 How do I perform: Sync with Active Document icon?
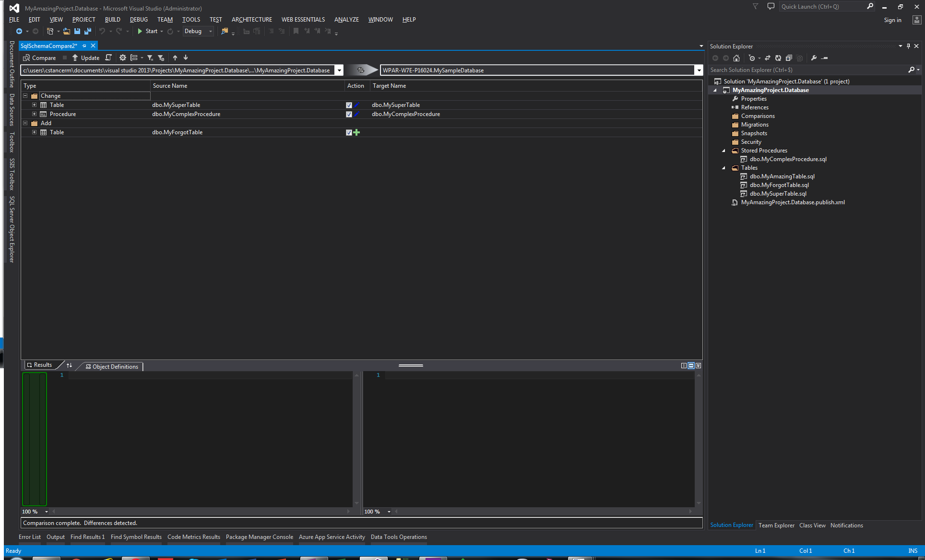pos(767,58)
